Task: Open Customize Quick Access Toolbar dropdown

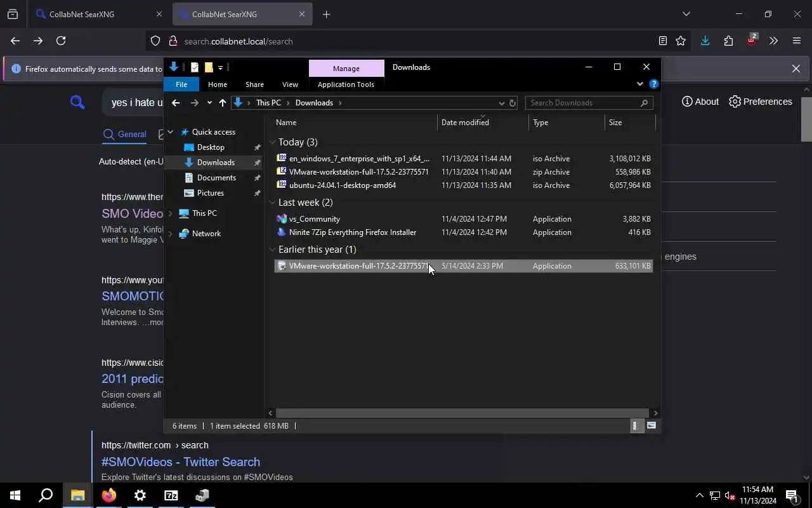Action: pyautogui.click(x=221, y=67)
